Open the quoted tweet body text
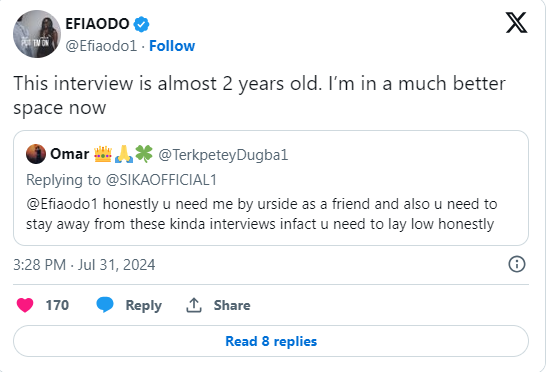This screenshot has height=372, width=546. coord(262,214)
